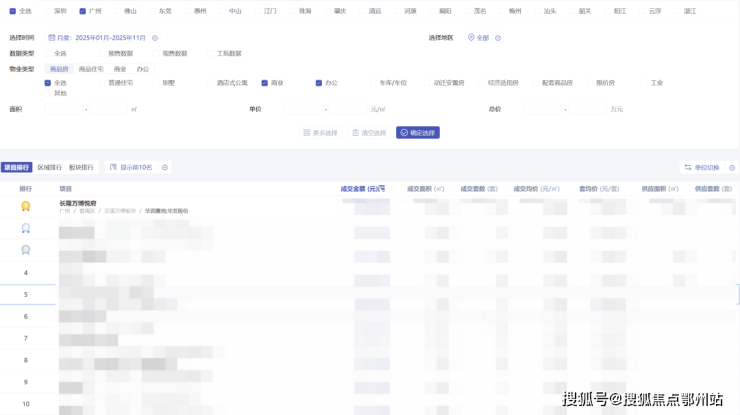Viewport: 740px width, 415px height.
Task: Expand the 月度 date range dropdown arrow
Action: click(155, 38)
